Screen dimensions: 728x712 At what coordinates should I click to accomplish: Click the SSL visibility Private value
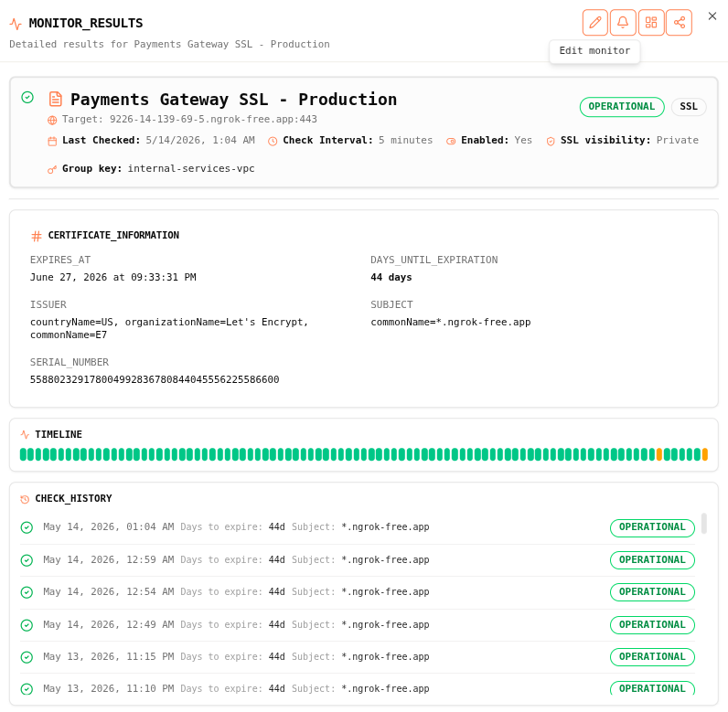click(x=678, y=140)
